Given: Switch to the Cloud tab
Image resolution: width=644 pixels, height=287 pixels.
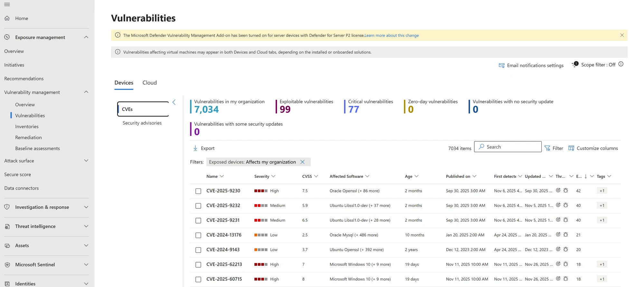Looking at the screenshot, I should pos(150,83).
